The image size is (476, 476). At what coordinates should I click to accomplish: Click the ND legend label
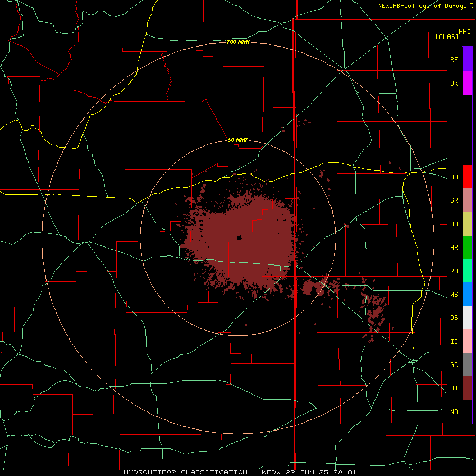click(454, 412)
